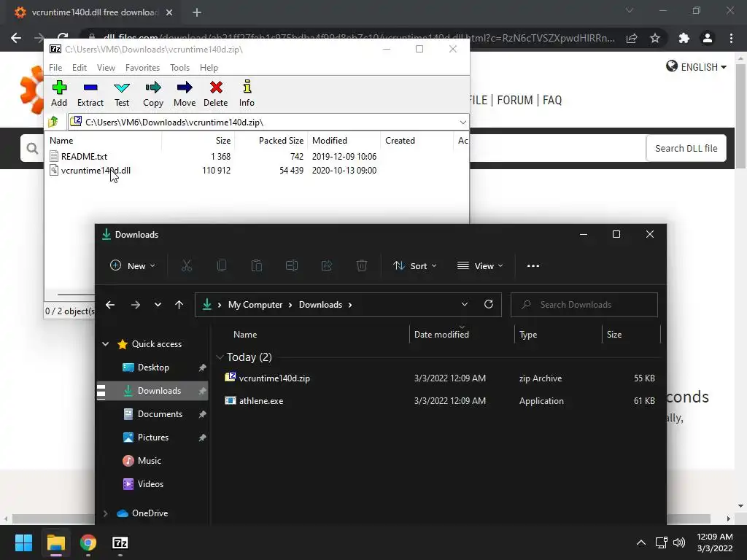Collapse the Quick access tree
Viewport: 747px width, 560px height.
pos(105,344)
